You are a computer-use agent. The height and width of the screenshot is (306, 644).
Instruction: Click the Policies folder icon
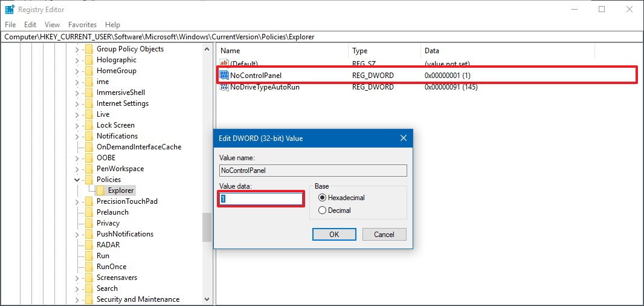pyautogui.click(x=89, y=180)
